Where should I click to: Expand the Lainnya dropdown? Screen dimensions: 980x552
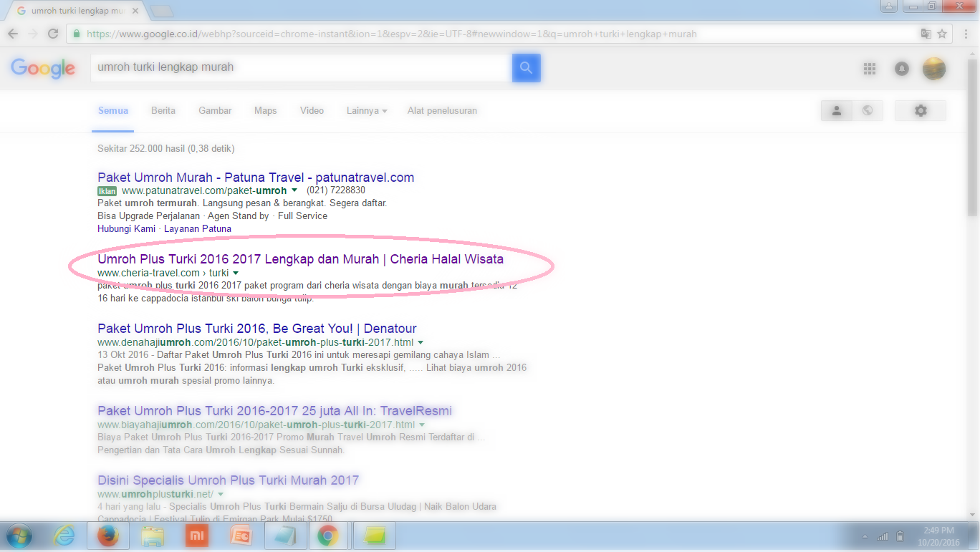click(x=367, y=110)
